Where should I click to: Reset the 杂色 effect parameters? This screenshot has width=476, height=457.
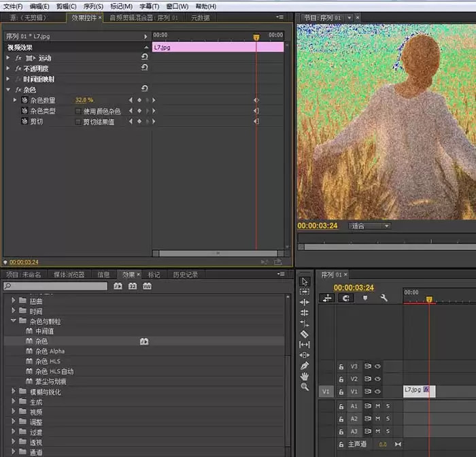144,89
